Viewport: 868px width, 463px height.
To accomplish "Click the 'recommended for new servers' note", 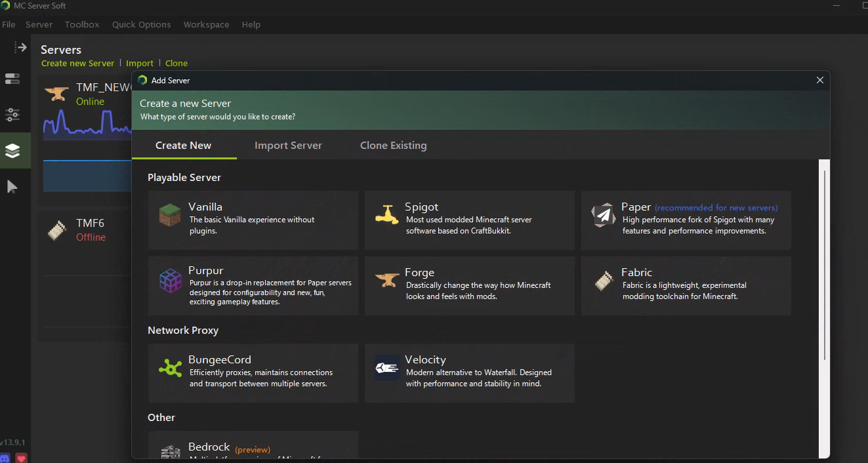I will coord(716,207).
